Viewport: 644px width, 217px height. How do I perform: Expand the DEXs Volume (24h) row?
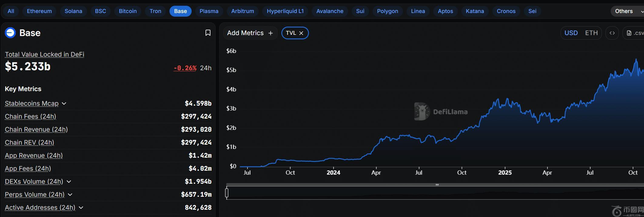coord(69,182)
